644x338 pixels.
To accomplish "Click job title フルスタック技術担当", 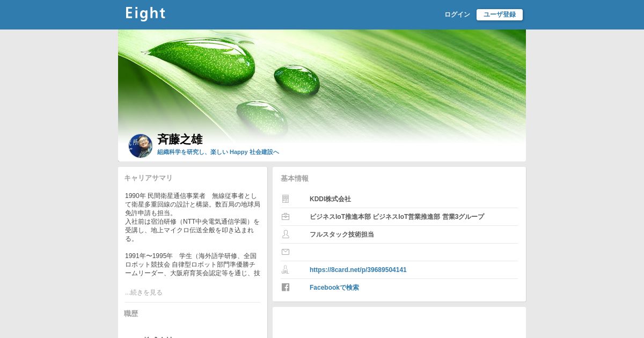I will (342, 234).
